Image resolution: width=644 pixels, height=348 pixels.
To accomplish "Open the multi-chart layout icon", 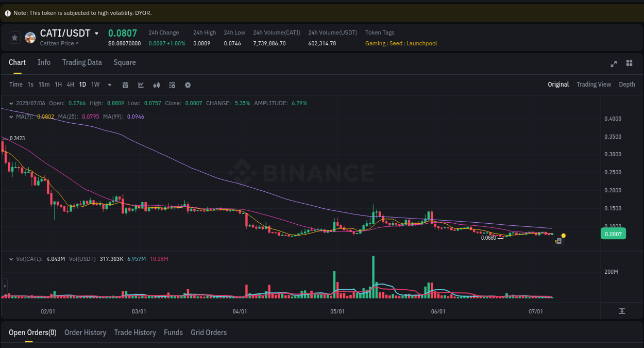I will coord(629,63).
